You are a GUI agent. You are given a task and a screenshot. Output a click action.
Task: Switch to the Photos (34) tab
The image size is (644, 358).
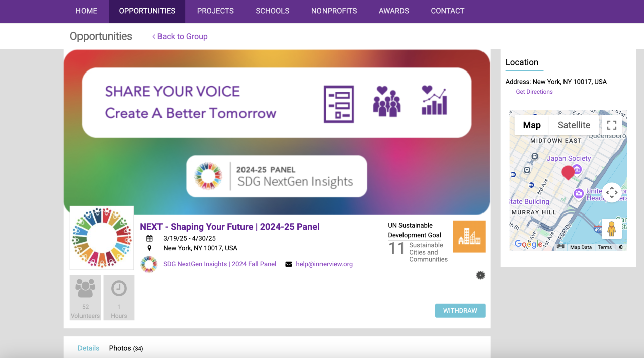click(126, 348)
